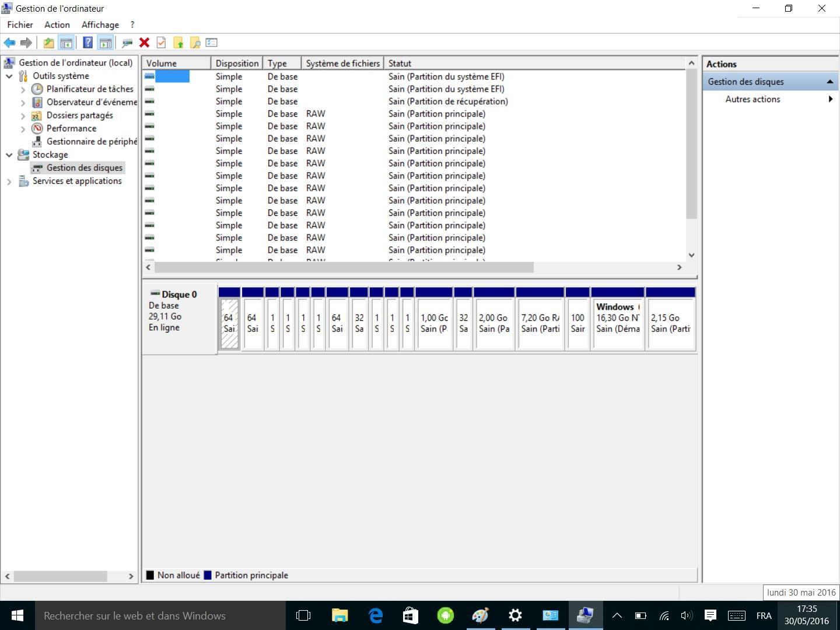Open Help with the question mark icon
This screenshot has width=840, height=630.
click(87, 43)
